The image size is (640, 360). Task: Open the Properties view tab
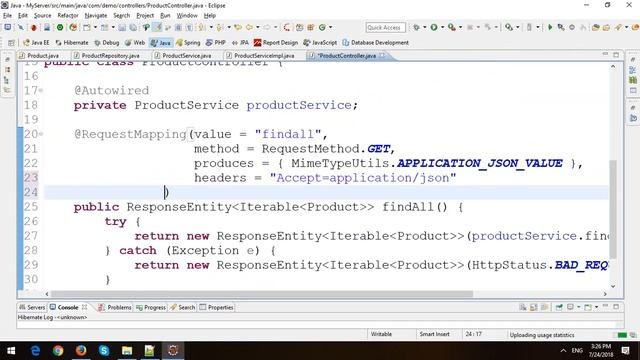click(x=216, y=307)
